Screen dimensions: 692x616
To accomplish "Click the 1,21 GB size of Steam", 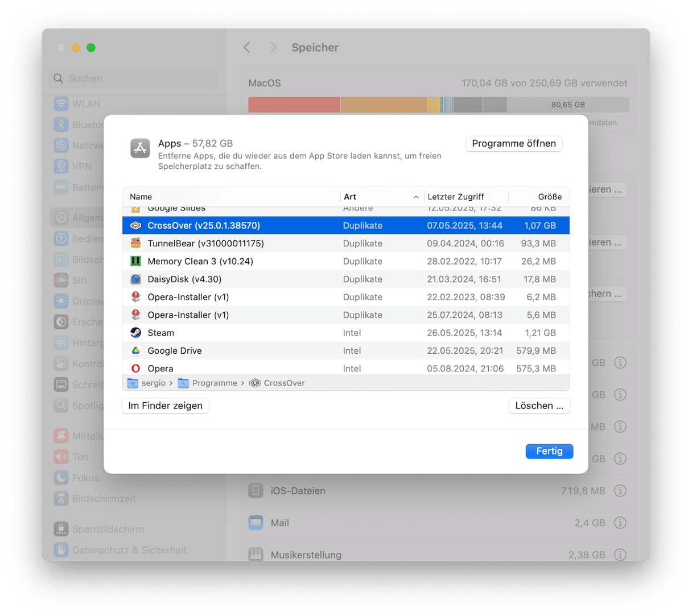I will pos(540,333).
